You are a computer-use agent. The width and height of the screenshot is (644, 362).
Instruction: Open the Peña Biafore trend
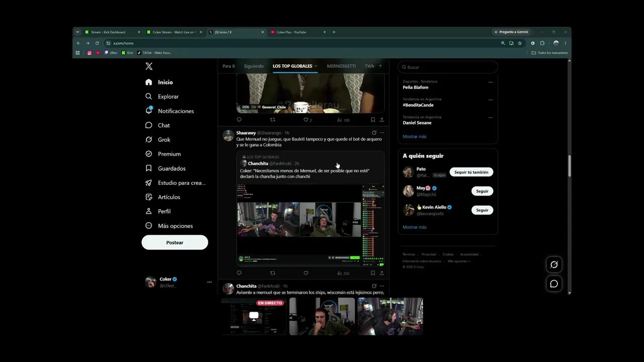tap(416, 87)
